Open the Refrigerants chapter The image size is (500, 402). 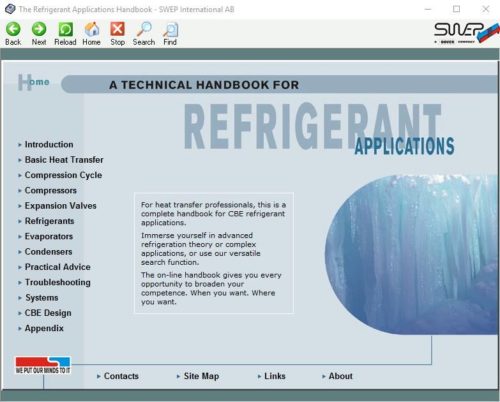click(x=49, y=221)
